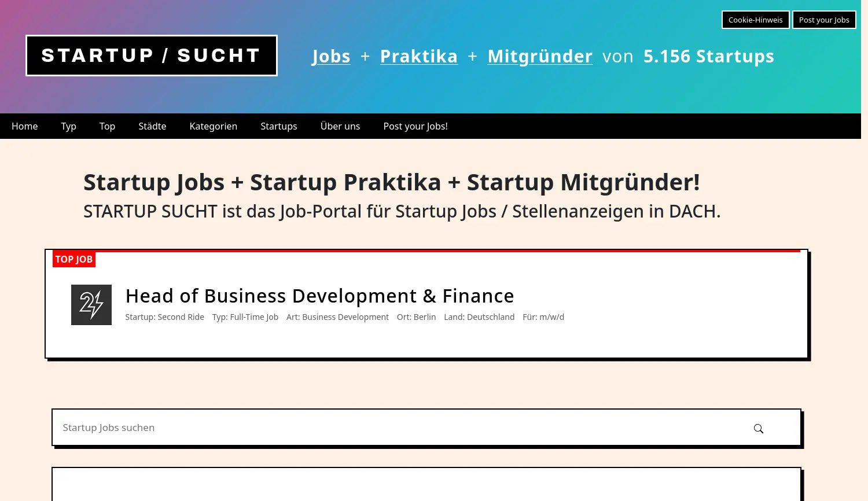
Task: Open the Startups dropdown in navigation
Action: pos(278,126)
